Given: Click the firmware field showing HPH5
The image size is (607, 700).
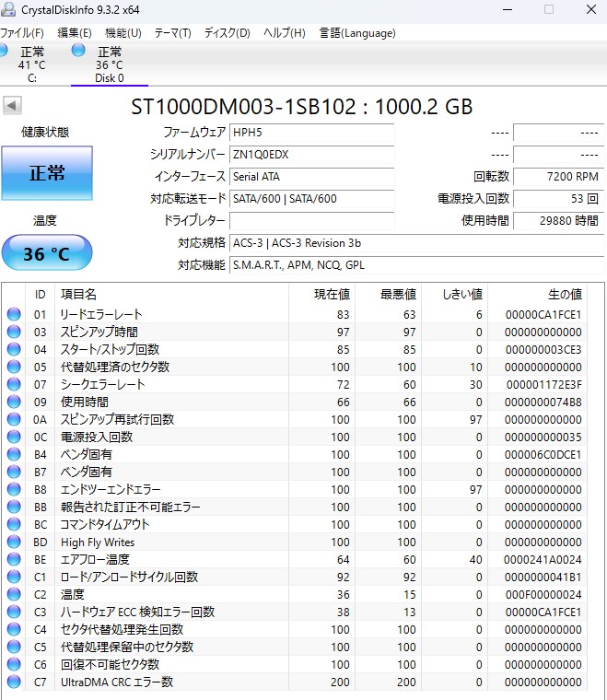Looking at the screenshot, I should pyautogui.click(x=311, y=132).
